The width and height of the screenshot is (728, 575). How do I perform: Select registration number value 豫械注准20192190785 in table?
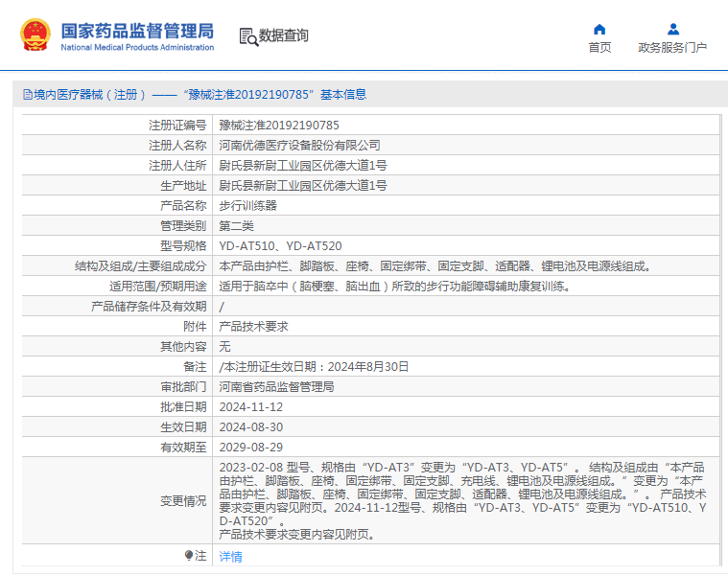pos(279,126)
